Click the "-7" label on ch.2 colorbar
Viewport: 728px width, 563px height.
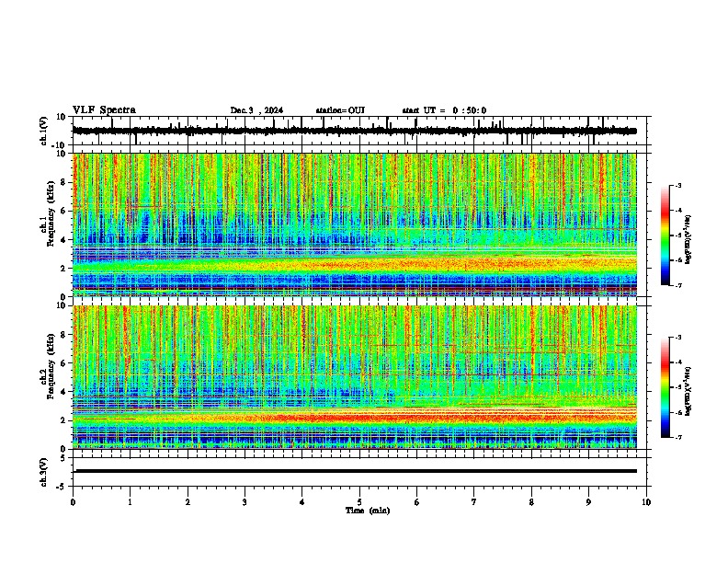677,437
